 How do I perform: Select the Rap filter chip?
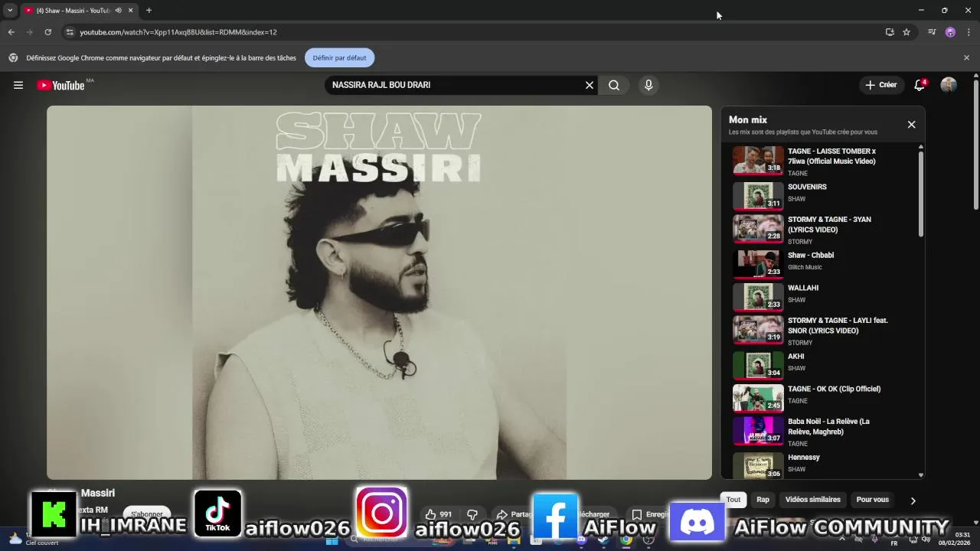[763, 500]
